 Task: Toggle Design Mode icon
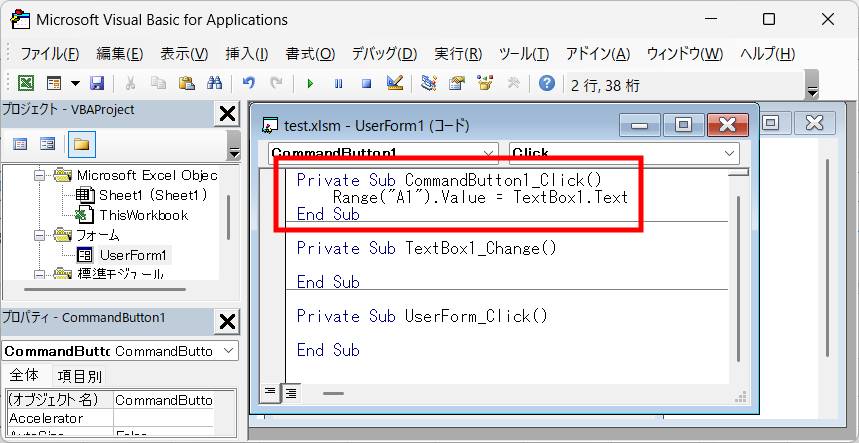[x=394, y=84]
